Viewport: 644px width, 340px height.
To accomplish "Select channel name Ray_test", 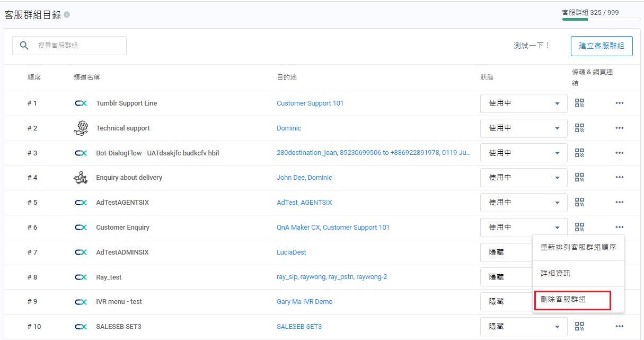I will click(109, 277).
